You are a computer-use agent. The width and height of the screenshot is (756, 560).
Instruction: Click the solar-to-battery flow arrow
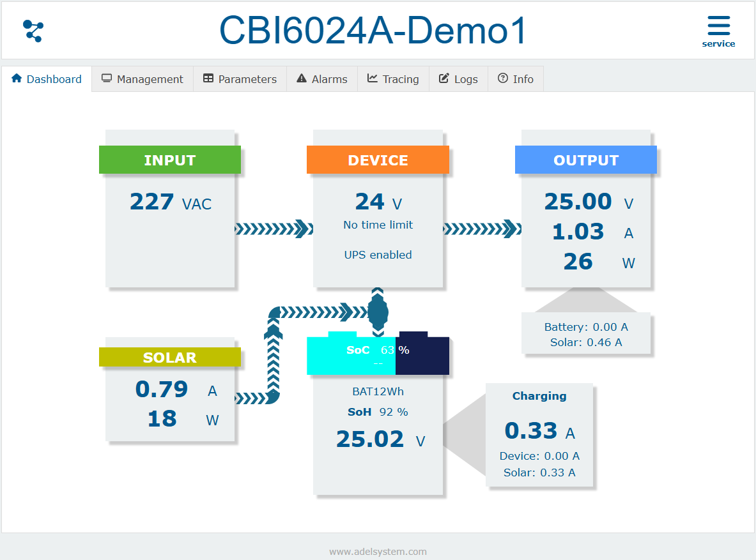coord(274,357)
